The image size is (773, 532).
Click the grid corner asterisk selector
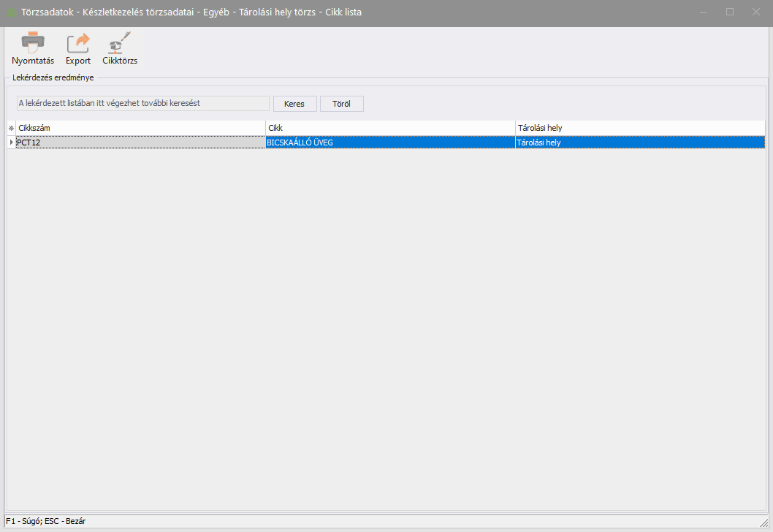coord(11,129)
